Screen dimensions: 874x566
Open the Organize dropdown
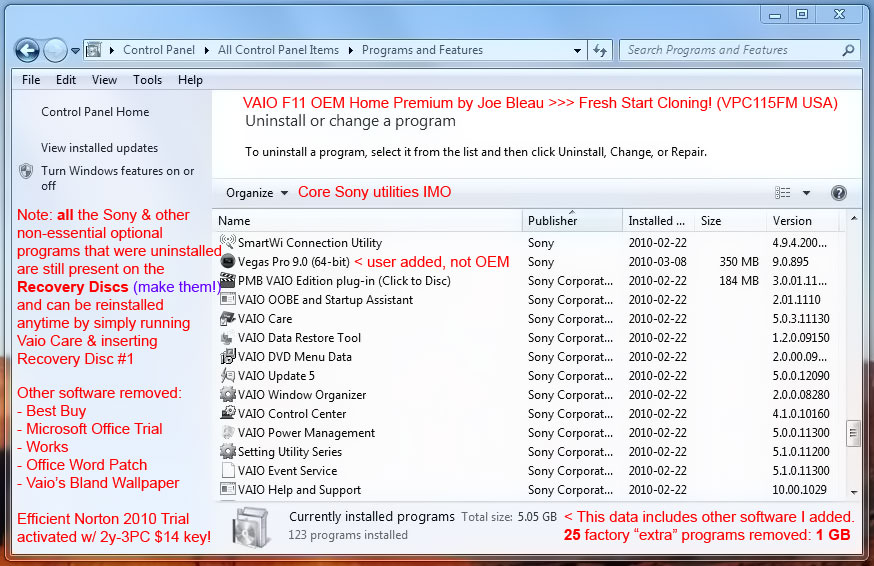click(256, 193)
